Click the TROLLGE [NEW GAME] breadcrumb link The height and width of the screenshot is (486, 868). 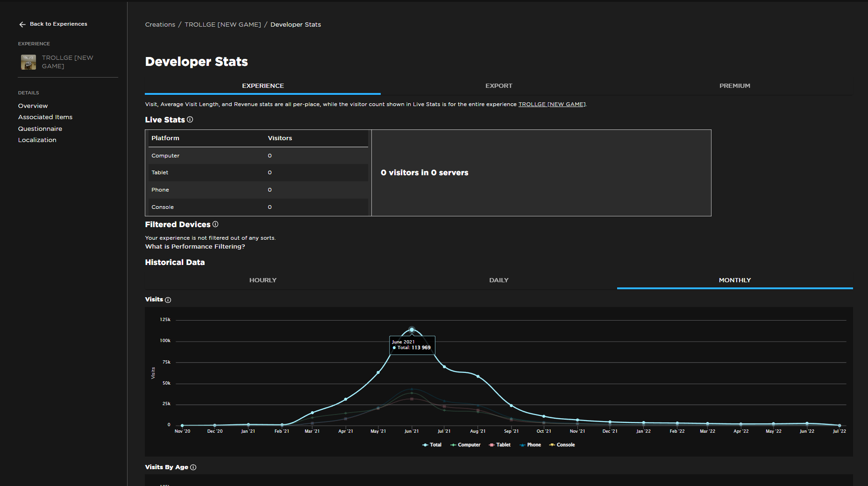(223, 25)
